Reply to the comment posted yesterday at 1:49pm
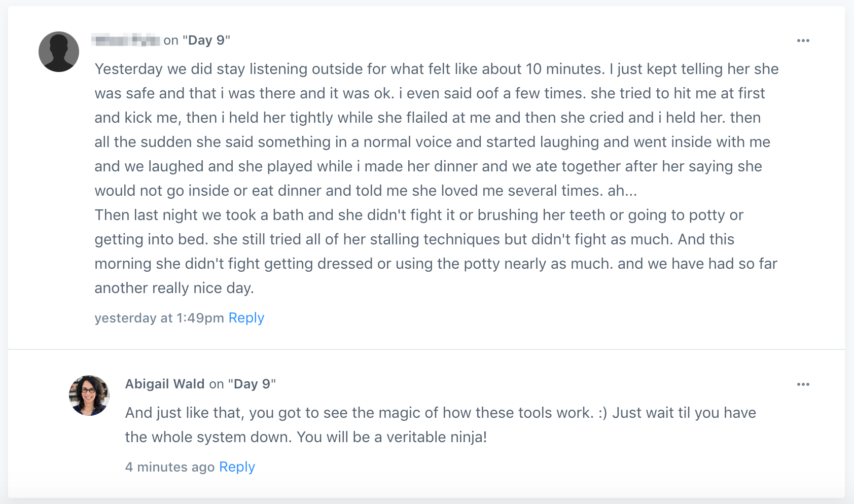 click(246, 318)
